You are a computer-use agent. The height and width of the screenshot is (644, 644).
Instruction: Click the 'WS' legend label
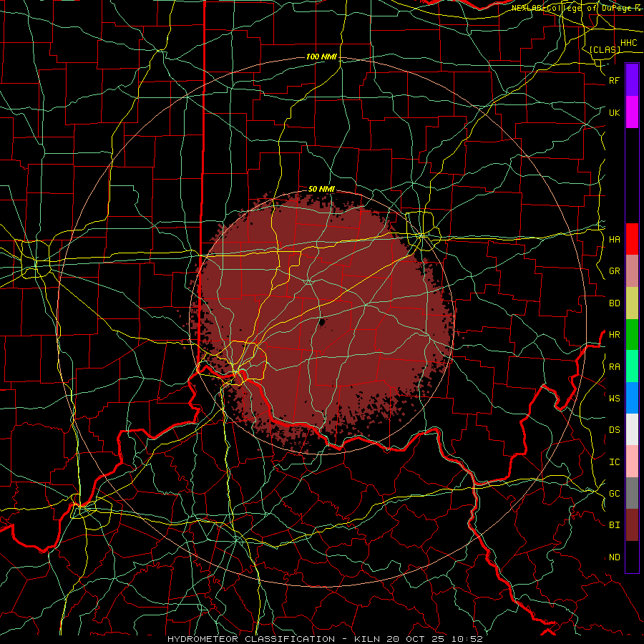(x=614, y=398)
